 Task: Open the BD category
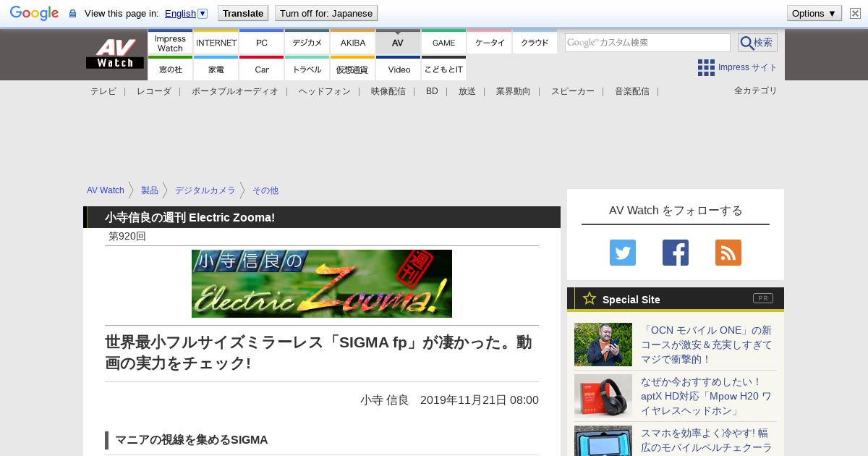[432, 91]
